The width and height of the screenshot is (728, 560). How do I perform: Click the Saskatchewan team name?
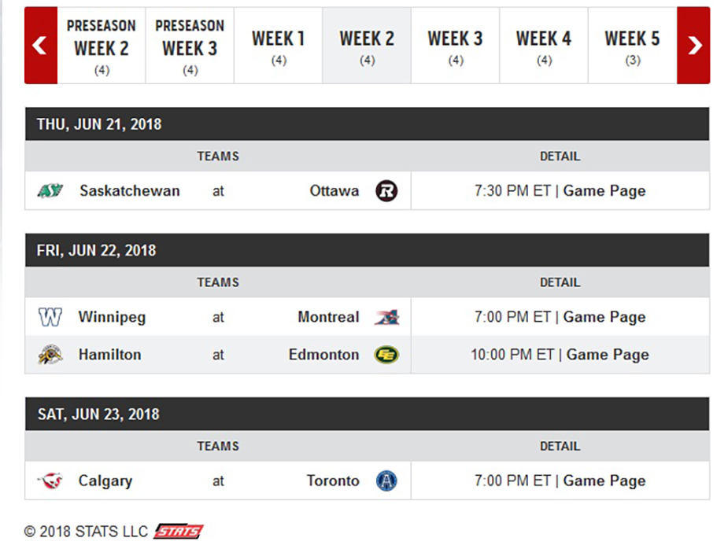coord(130,191)
